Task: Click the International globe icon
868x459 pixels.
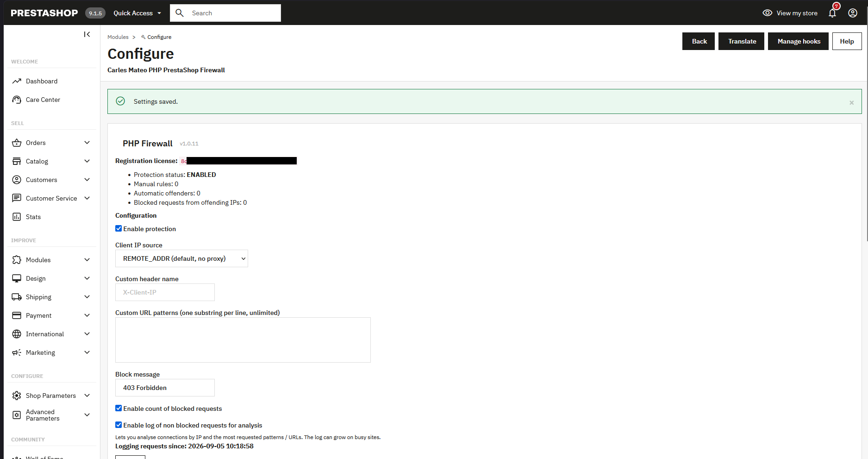Action: point(17,334)
